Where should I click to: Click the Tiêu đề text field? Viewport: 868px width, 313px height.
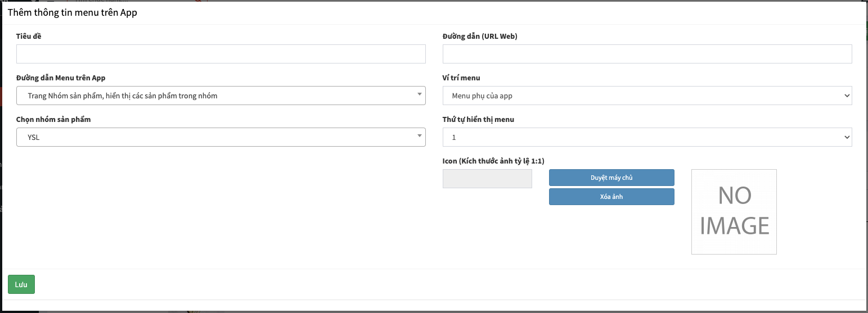pos(221,54)
